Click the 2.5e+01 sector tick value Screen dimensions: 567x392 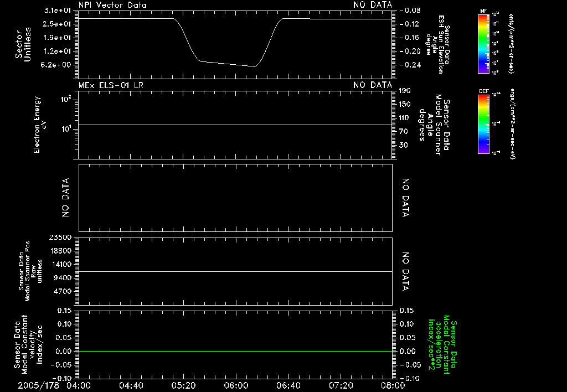pyautogui.click(x=58, y=24)
